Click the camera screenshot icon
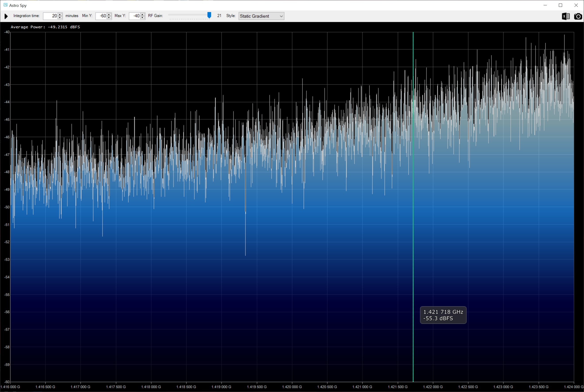 coord(578,16)
